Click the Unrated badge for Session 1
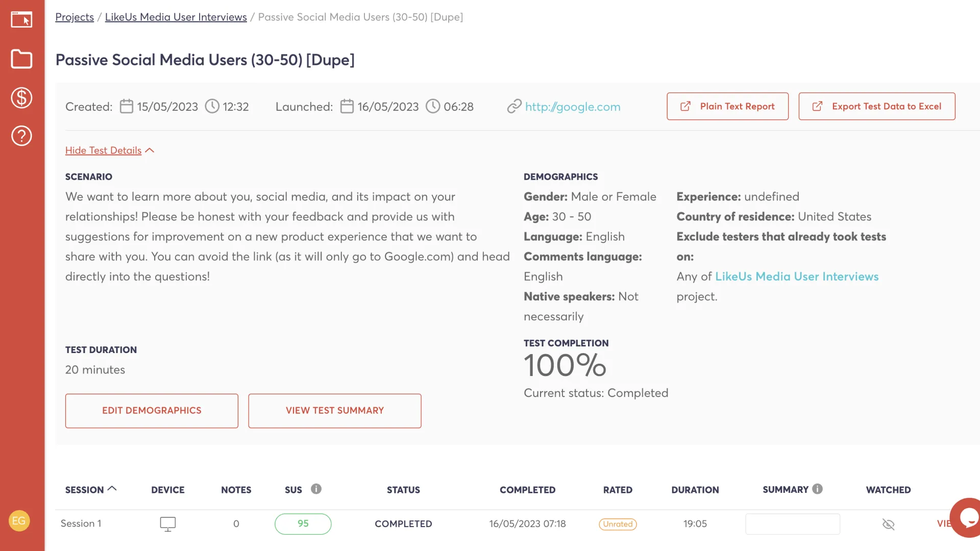The image size is (980, 551). click(618, 524)
